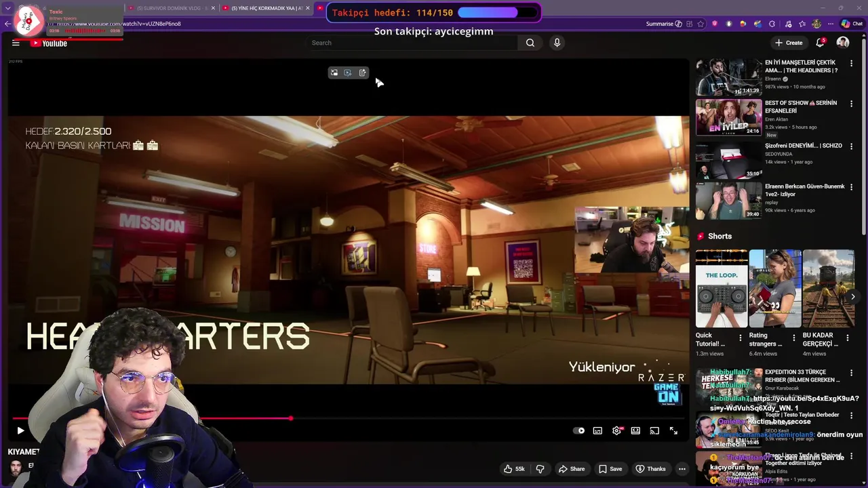This screenshot has width=868, height=488.
Task: Open Rating strangers short thumbnail
Action: [x=775, y=289]
